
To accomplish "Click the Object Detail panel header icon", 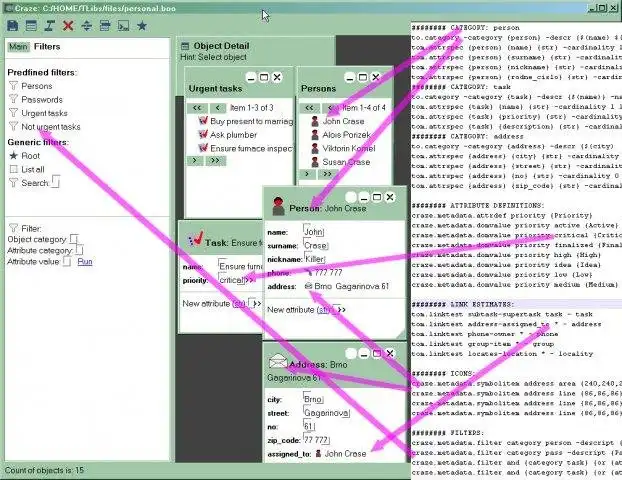I will click(185, 46).
